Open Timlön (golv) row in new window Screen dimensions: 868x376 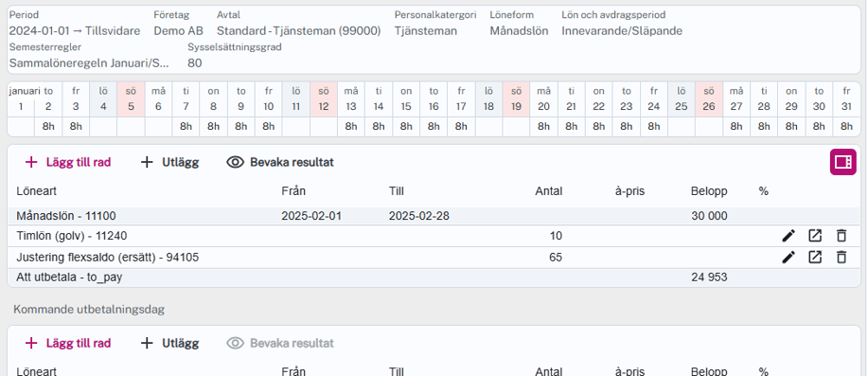pos(815,236)
